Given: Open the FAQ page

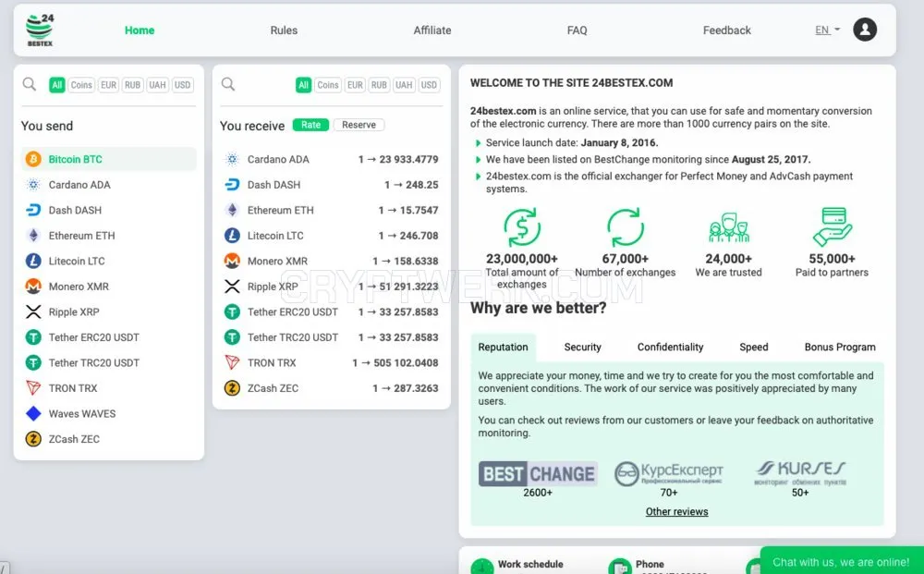Looking at the screenshot, I should pyautogui.click(x=577, y=31).
